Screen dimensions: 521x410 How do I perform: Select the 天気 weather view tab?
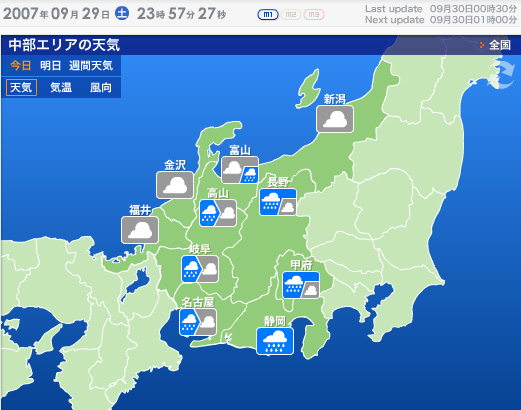click(x=21, y=87)
